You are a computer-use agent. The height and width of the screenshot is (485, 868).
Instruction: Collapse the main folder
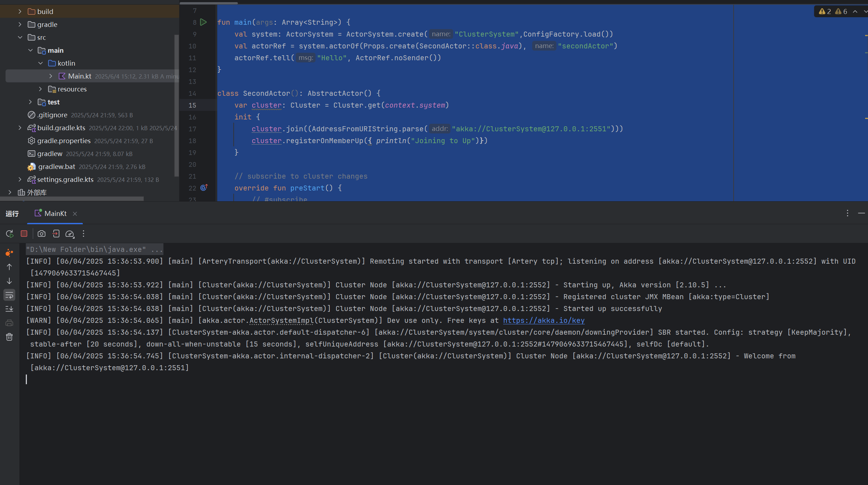30,50
